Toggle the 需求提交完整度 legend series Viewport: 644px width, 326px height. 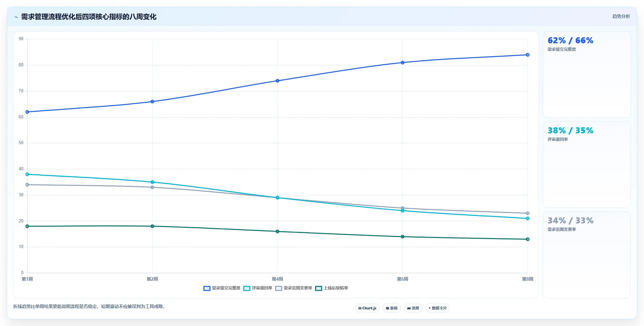222,288
